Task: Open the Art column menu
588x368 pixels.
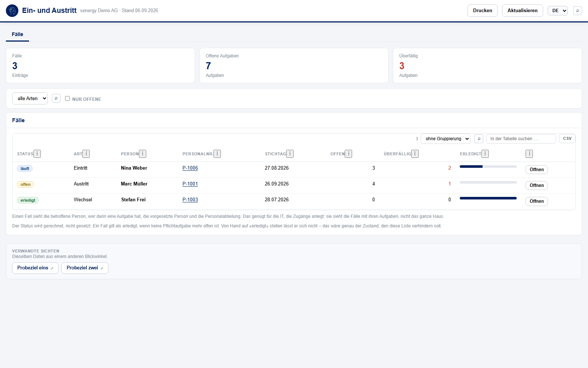Action: [86, 154]
